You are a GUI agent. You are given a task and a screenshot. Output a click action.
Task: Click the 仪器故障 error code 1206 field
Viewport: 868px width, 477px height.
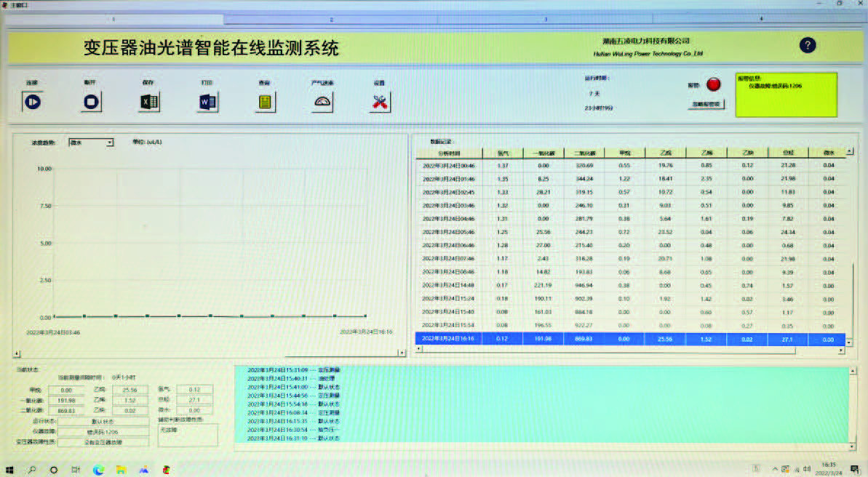pyautogui.click(x=103, y=432)
